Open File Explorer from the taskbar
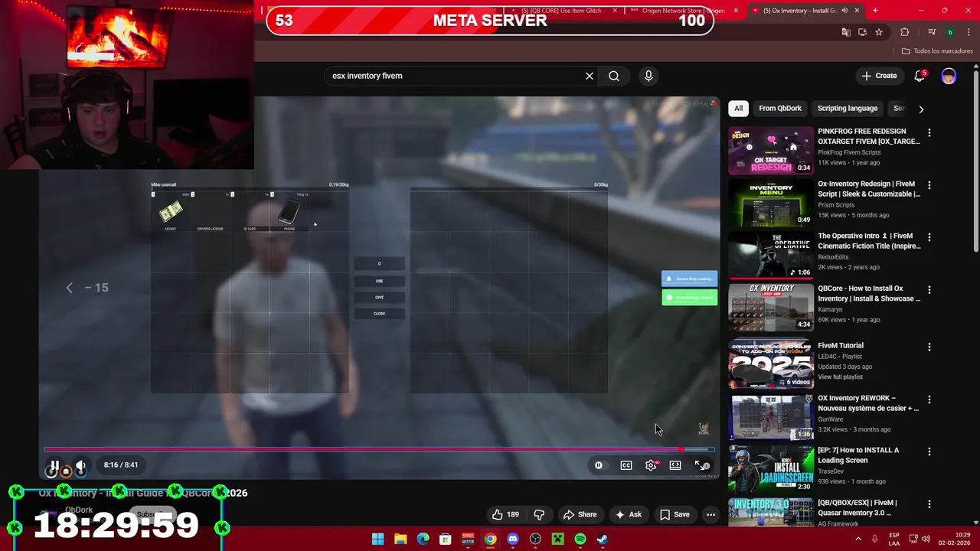The image size is (980, 551). click(400, 540)
